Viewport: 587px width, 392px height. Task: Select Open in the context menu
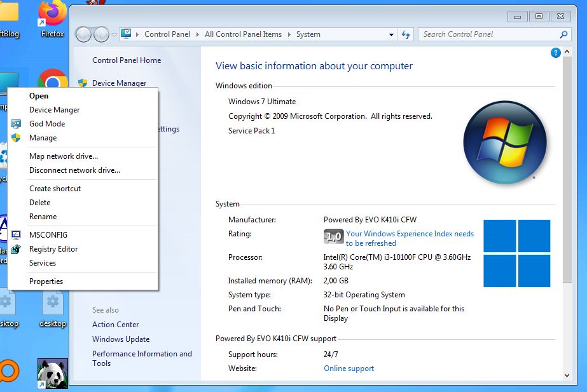click(x=83, y=96)
